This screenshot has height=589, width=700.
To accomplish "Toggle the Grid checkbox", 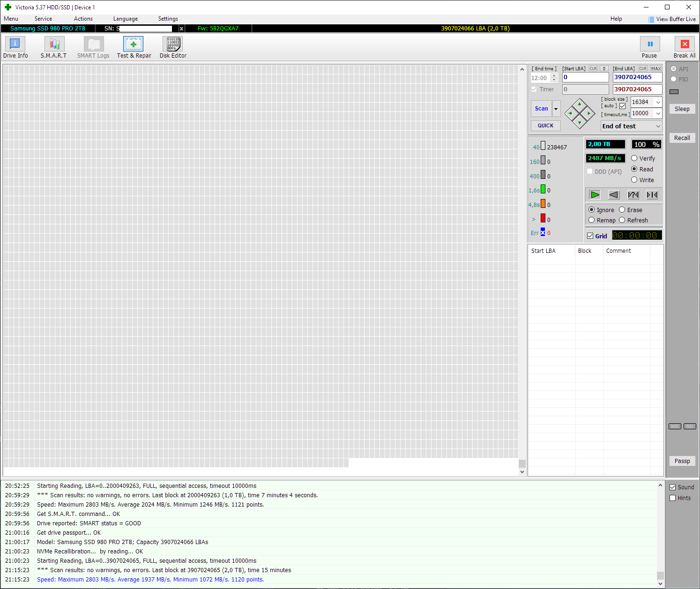I will 590,236.
